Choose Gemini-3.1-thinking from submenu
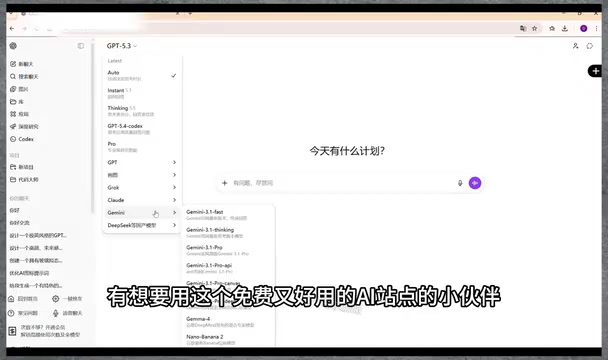Screen dimensions: 608x360 [229, 232]
